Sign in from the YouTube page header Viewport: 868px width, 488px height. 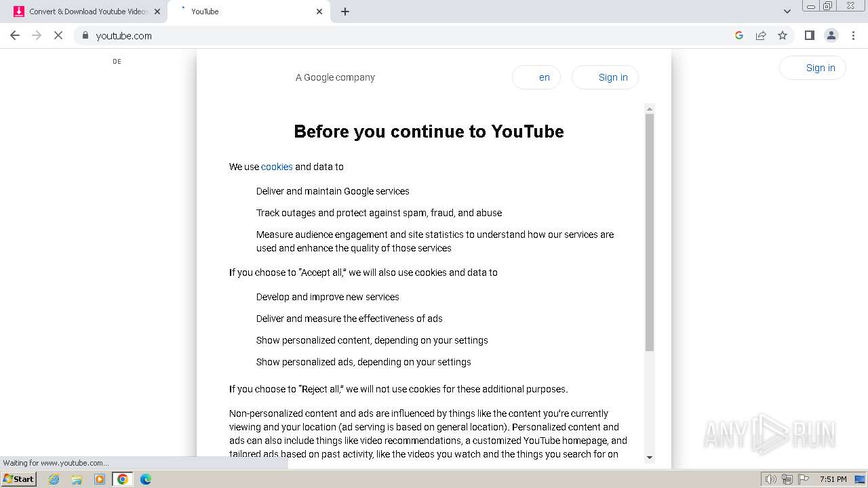(x=812, y=68)
